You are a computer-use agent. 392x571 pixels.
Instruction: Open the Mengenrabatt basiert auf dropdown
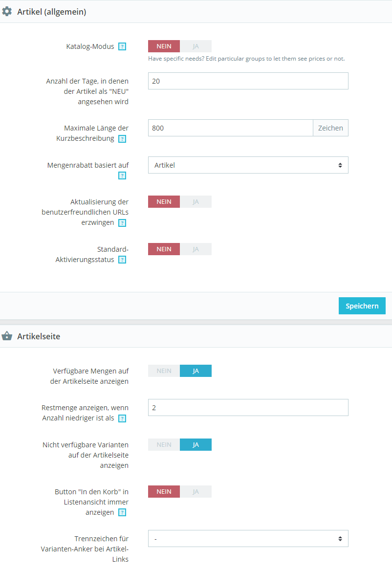click(248, 165)
